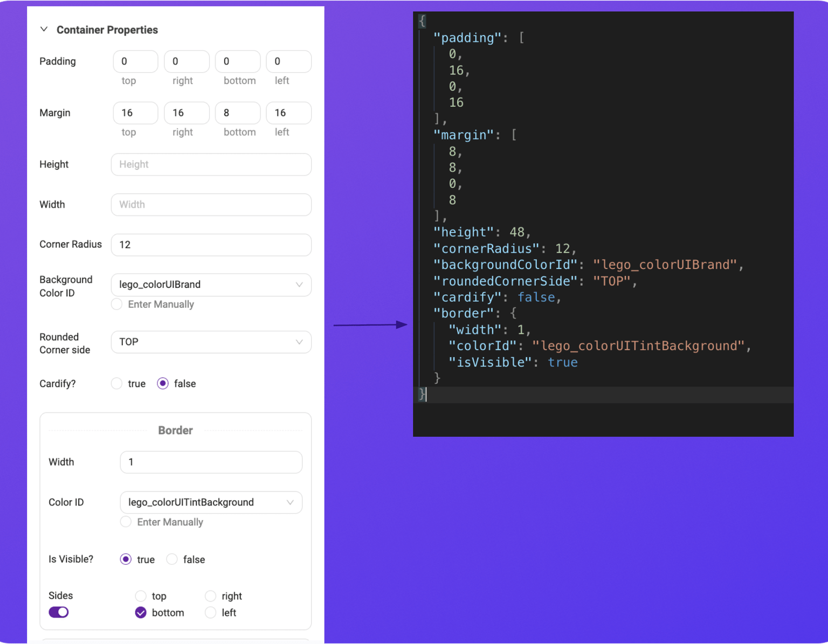The image size is (828, 644).
Task: Check the left side border checkbox
Action: (210, 613)
